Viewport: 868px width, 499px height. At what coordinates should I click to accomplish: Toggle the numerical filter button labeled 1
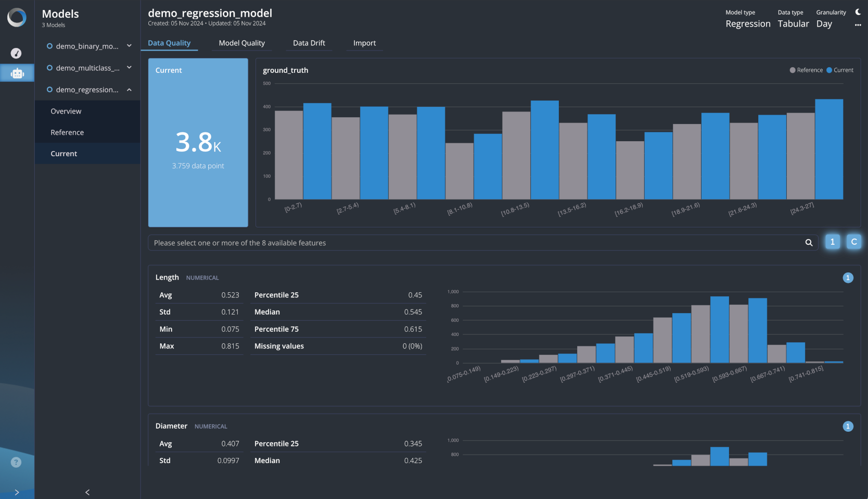click(x=833, y=242)
